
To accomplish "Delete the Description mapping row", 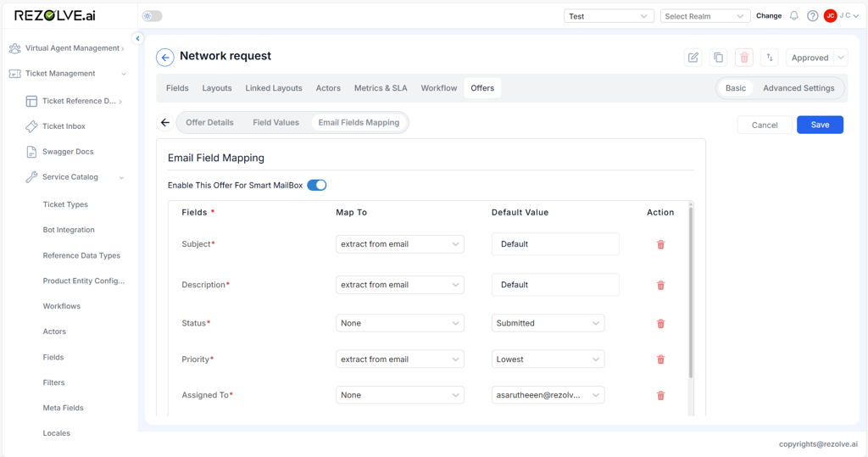I will 660,285.
